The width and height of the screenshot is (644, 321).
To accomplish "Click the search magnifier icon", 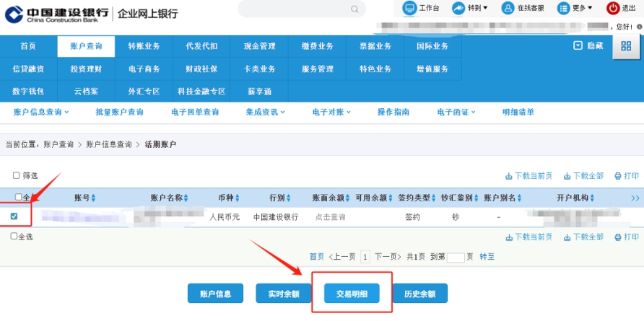I will click(x=354, y=9).
